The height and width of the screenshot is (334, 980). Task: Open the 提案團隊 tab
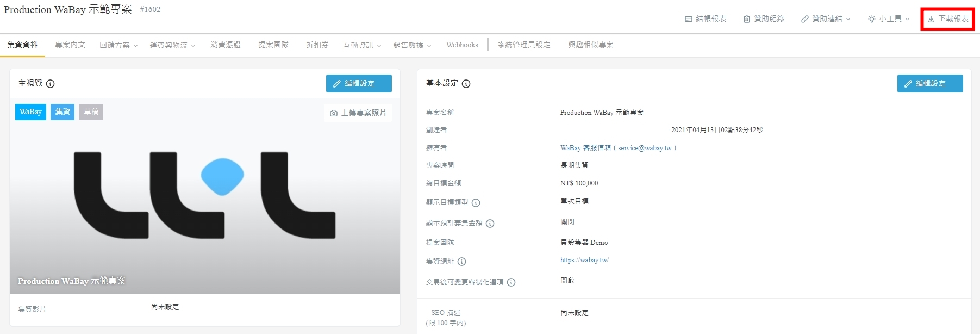pyautogui.click(x=273, y=45)
